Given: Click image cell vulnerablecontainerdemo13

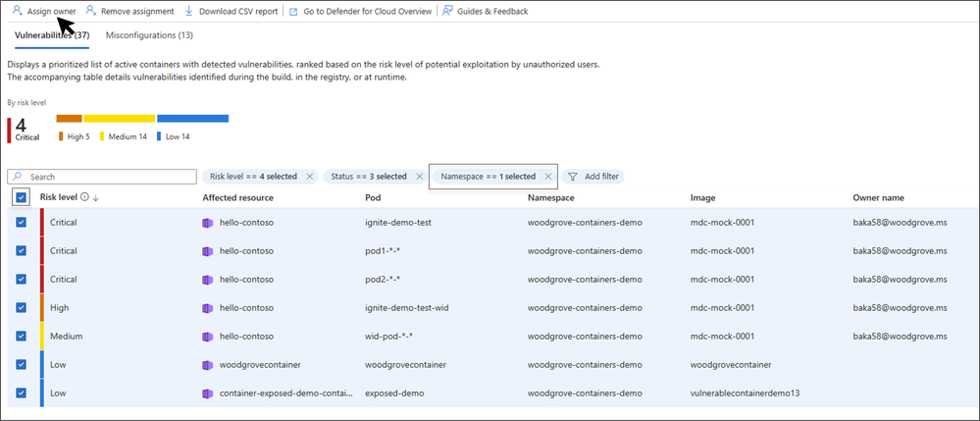Looking at the screenshot, I should pos(745,393).
